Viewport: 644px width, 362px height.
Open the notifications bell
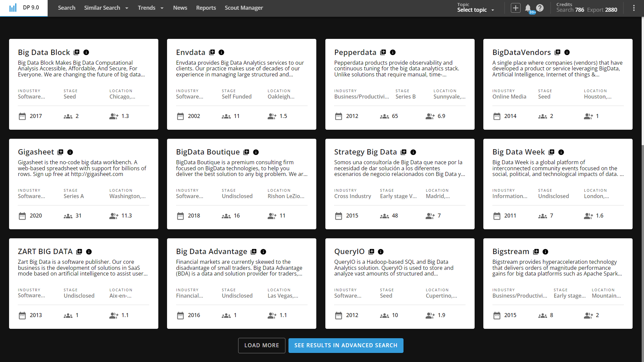pyautogui.click(x=528, y=8)
